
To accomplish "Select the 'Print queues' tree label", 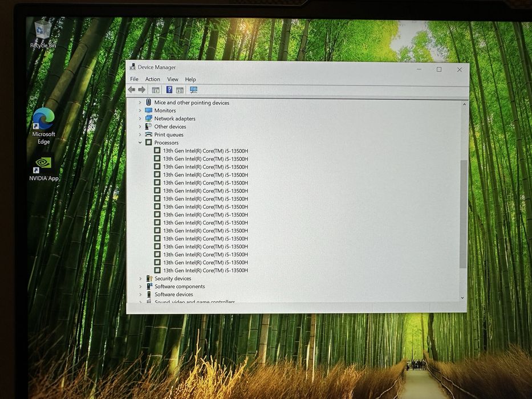I will click(169, 135).
